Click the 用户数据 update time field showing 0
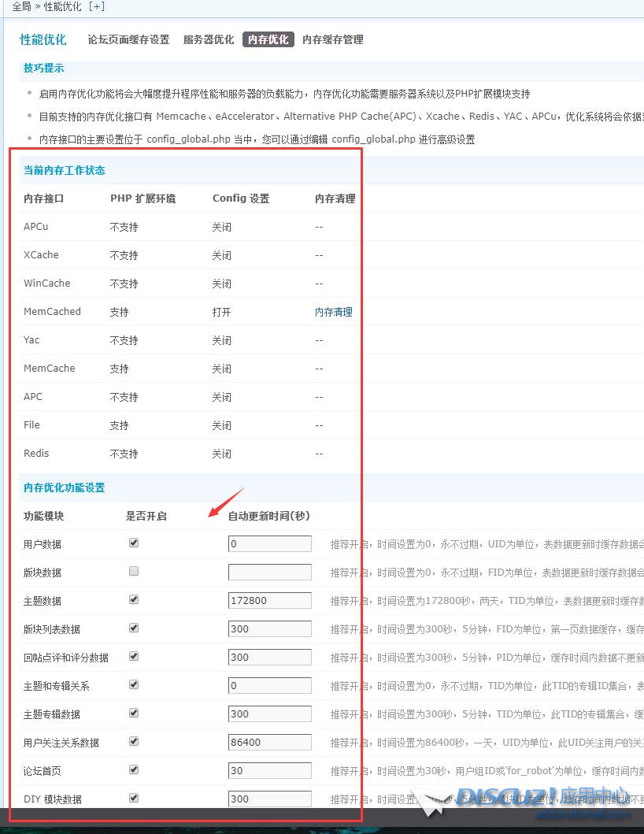Viewport: 644px width, 834px height. click(x=269, y=544)
